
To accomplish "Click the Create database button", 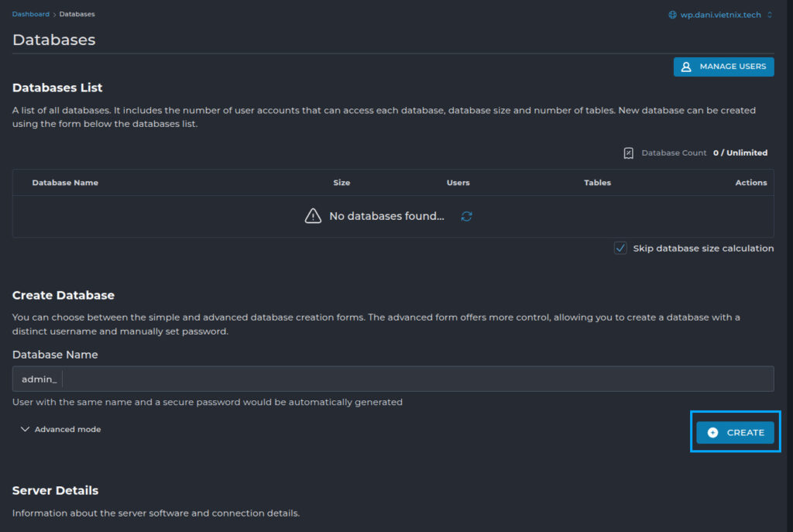I will tap(735, 432).
